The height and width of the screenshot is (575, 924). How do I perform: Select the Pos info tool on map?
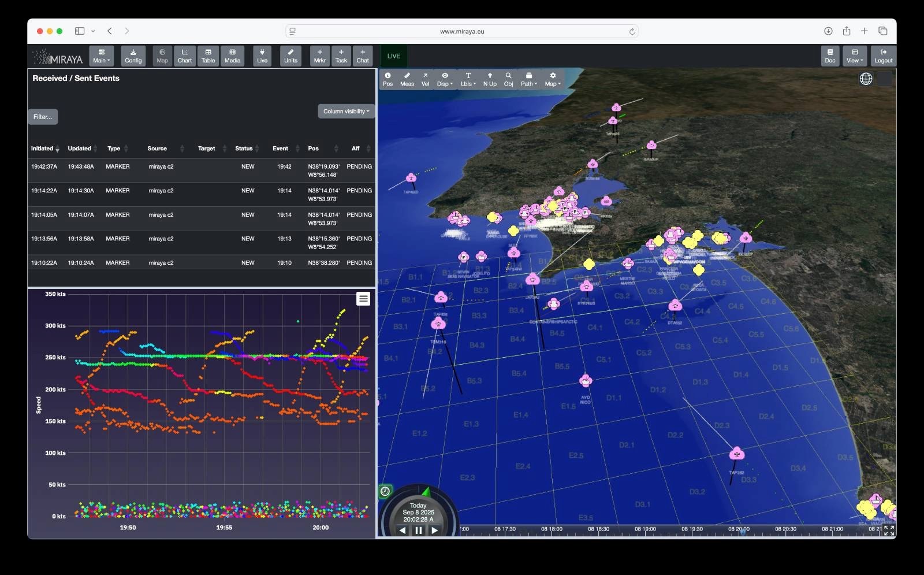tap(388, 79)
